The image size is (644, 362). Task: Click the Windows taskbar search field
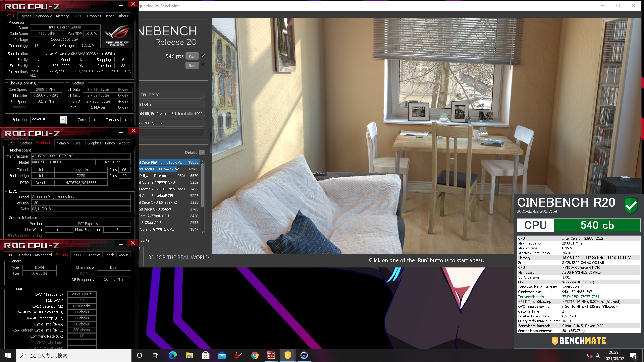(74, 355)
